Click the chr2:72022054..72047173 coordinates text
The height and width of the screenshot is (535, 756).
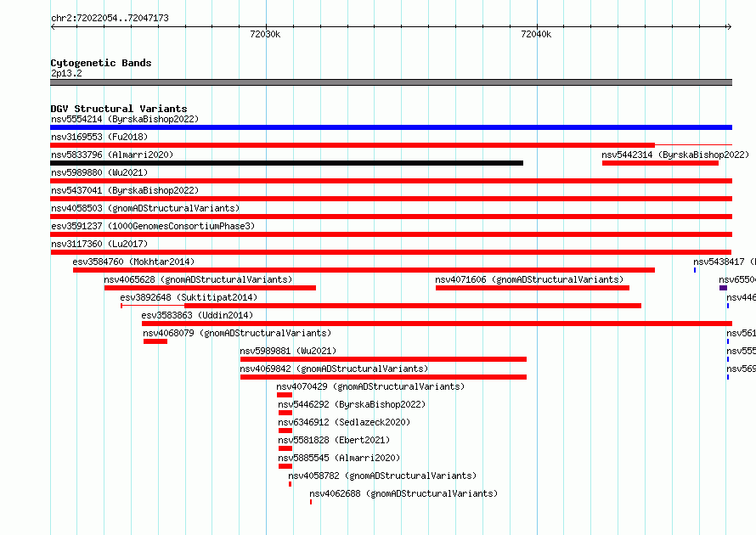pos(110,19)
